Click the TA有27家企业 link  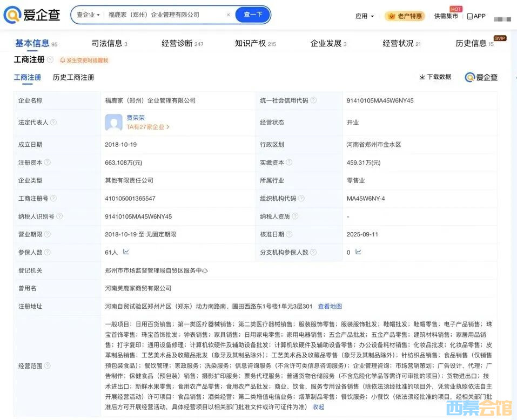coord(148,127)
